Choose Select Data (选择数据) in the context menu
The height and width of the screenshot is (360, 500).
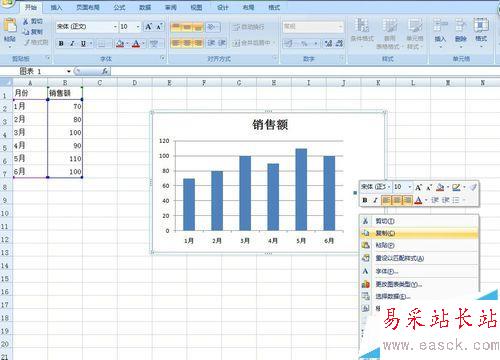419,296
